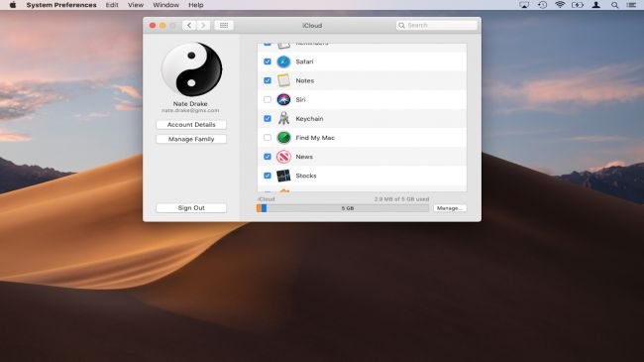Open the Edit menu
This screenshot has width=644, height=362.
tap(112, 5)
